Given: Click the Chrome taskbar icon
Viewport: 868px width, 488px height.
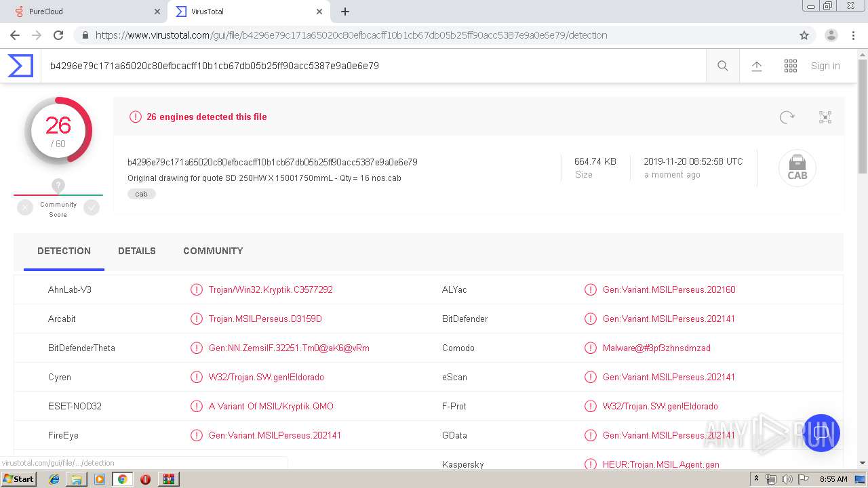Looking at the screenshot, I should tap(122, 479).
